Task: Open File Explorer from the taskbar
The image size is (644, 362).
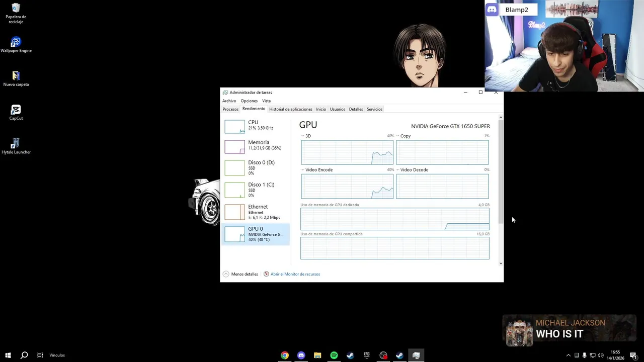Action: coord(317,355)
